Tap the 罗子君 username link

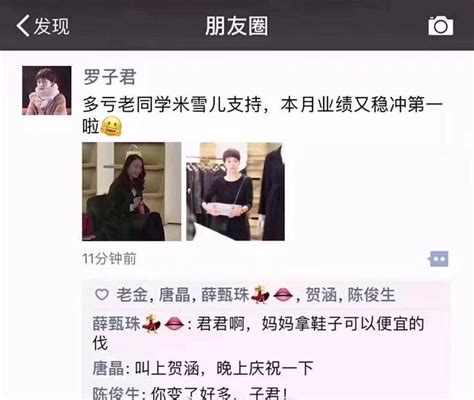point(110,77)
